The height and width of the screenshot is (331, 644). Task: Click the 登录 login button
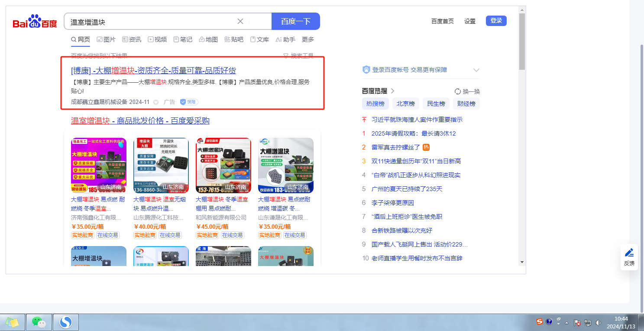click(496, 21)
